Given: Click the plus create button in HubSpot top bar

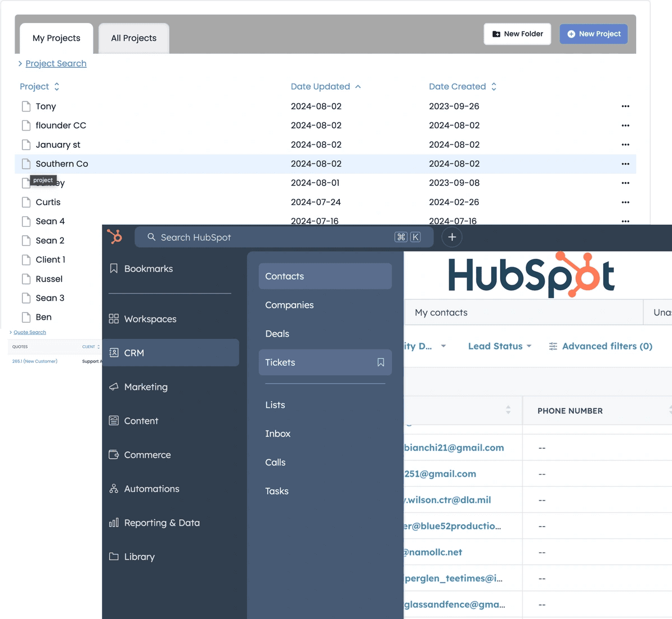Looking at the screenshot, I should pos(452,237).
